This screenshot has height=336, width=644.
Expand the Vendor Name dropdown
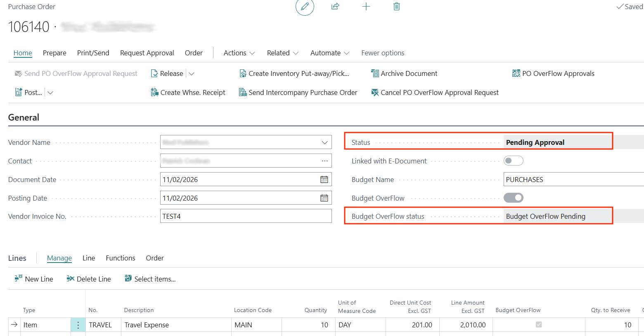tap(324, 142)
